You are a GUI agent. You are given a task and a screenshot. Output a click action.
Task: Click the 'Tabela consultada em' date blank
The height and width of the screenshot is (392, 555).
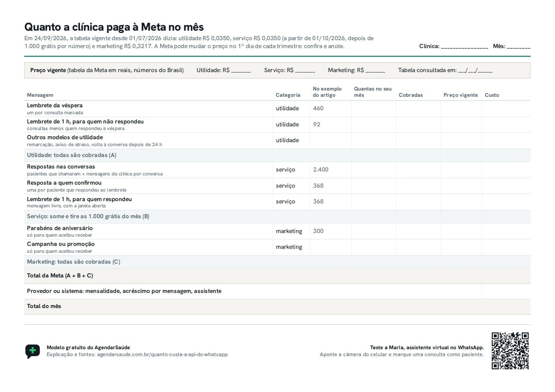pyautogui.click(x=475, y=70)
